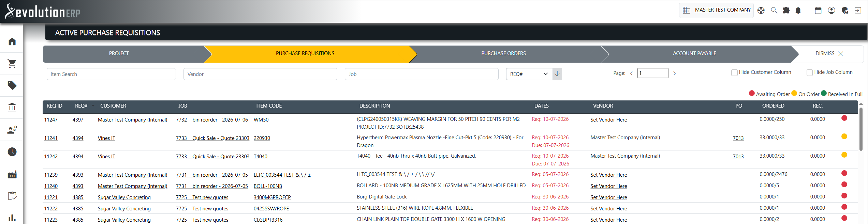Click Set Vendor Here for BOLL-100NB row

(609, 186)
